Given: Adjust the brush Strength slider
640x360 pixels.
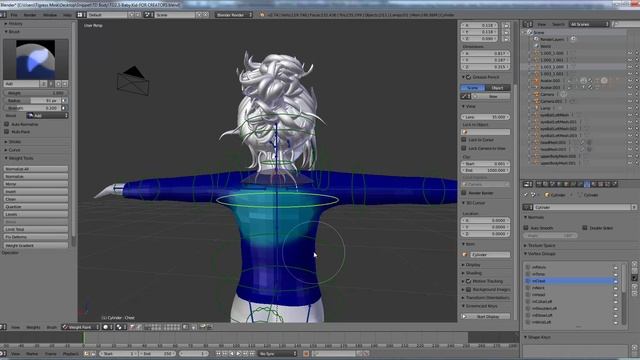Looking at the screenshot, I should click(x=32, y=108).
